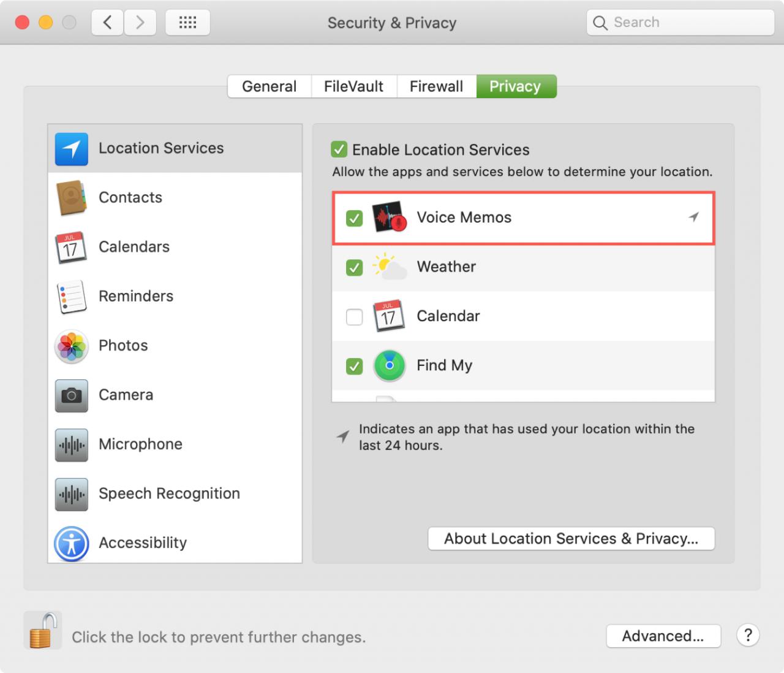The width and height of the screenshot is (784, 673).
Task: Click the lock icon to prevent changes
Action: 42,630
